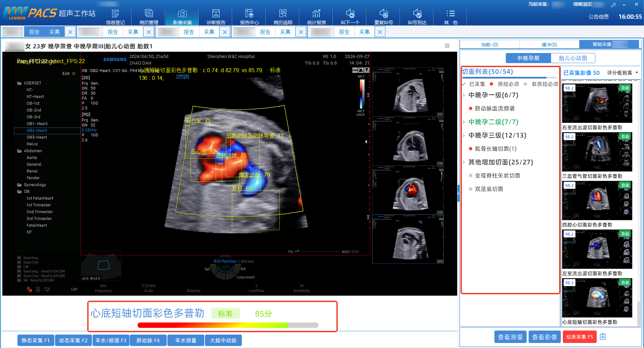Screen dimensions: 644x348
Task: Expand the 其他增加切面(25/27) section
Action: [x=500, y=162]
